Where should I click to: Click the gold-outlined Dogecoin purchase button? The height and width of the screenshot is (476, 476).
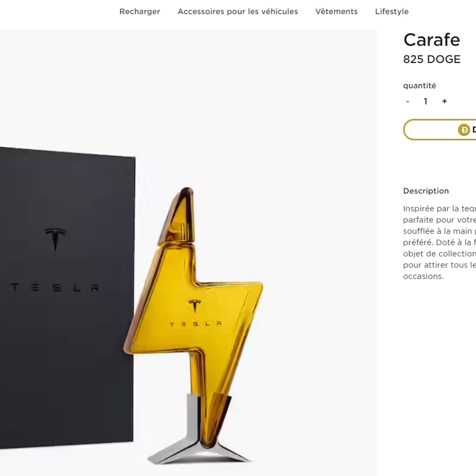click(x=440, y=130)
